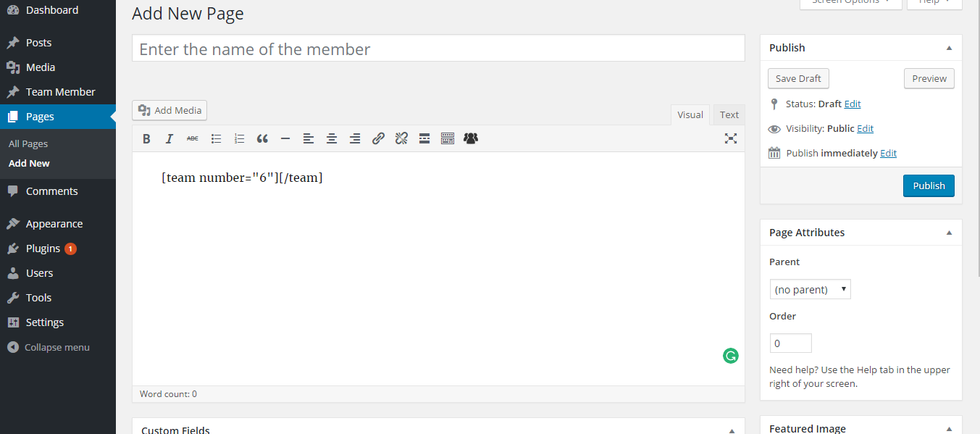Enter distraction-free fullscreen mode
This screenshot has width=980, height=434.
tap(731, 138)
